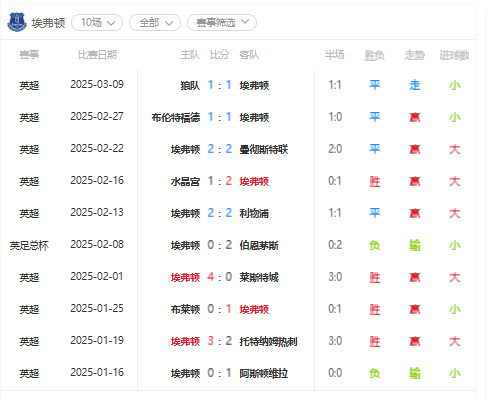Click the 埃弗顿 team name beside the crest
487x400 pixels.
click(x=48, y=23)
